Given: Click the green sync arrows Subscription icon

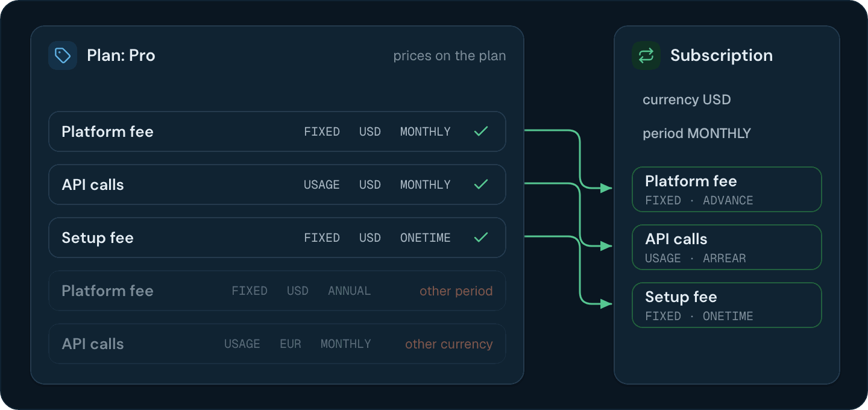Looking at the screenshot, I should (646, 55).
